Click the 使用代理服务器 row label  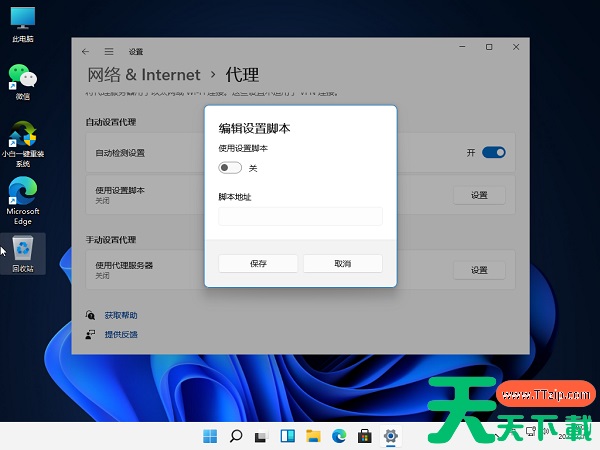124,265
